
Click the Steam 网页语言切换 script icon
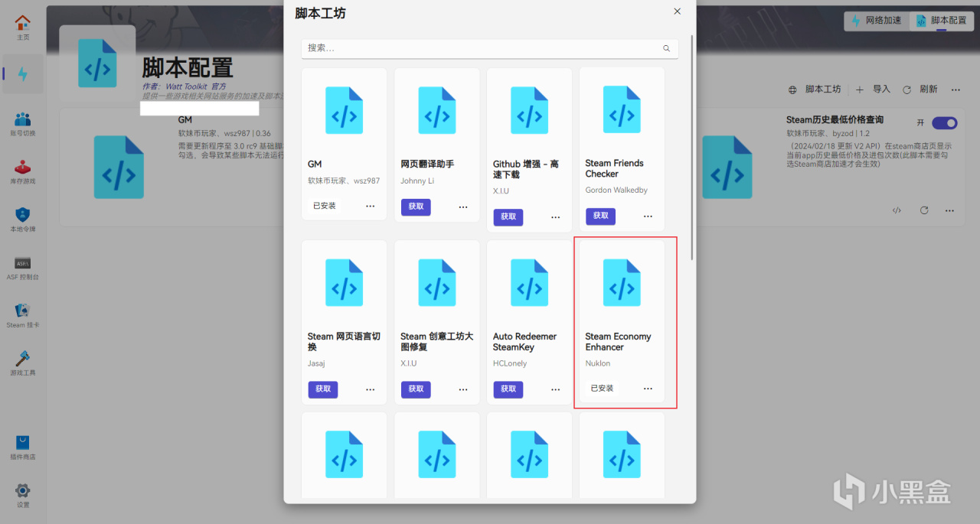click(344, 282)
